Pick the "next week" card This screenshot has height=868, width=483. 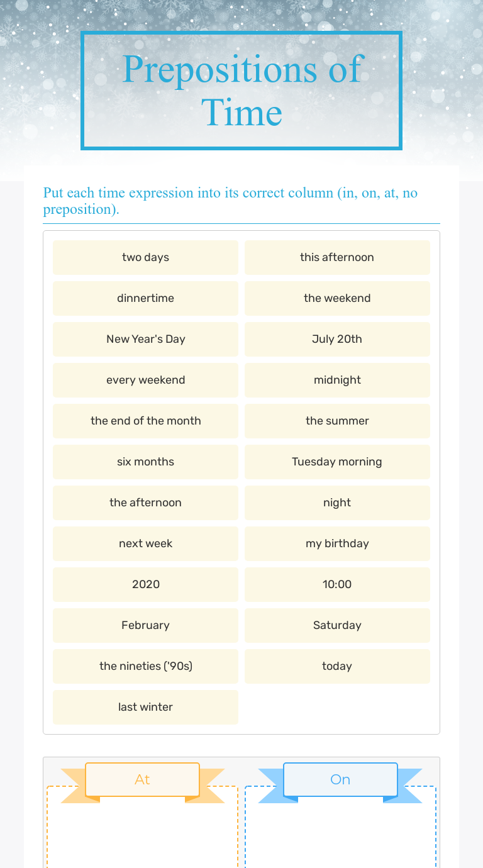(x=145, y=543)
